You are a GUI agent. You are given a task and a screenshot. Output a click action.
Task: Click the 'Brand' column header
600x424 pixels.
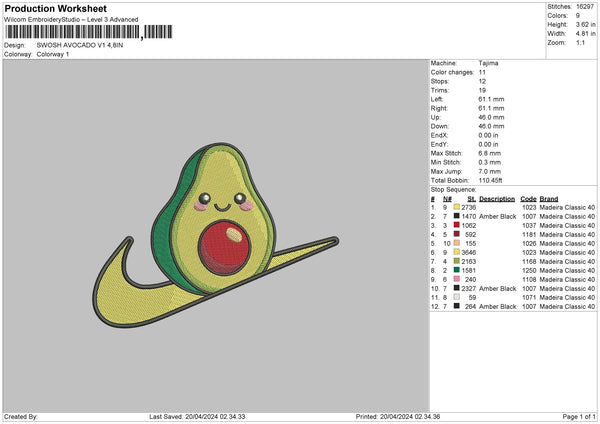pyautogui.click(x=549, y=199)
